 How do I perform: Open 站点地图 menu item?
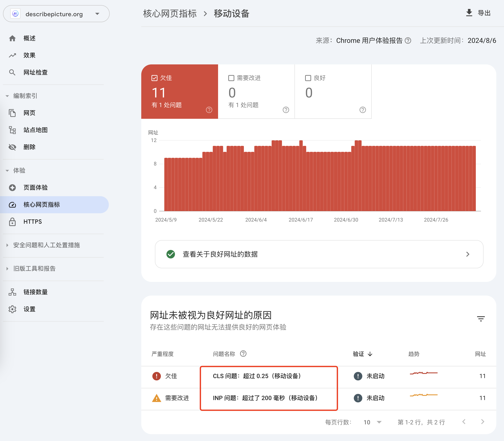coord(54,130)
